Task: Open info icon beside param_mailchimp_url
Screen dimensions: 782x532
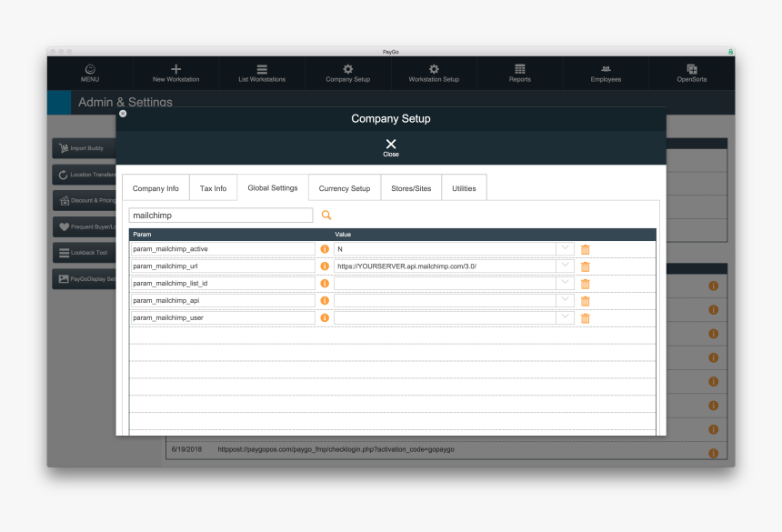Action: point(325,266)
